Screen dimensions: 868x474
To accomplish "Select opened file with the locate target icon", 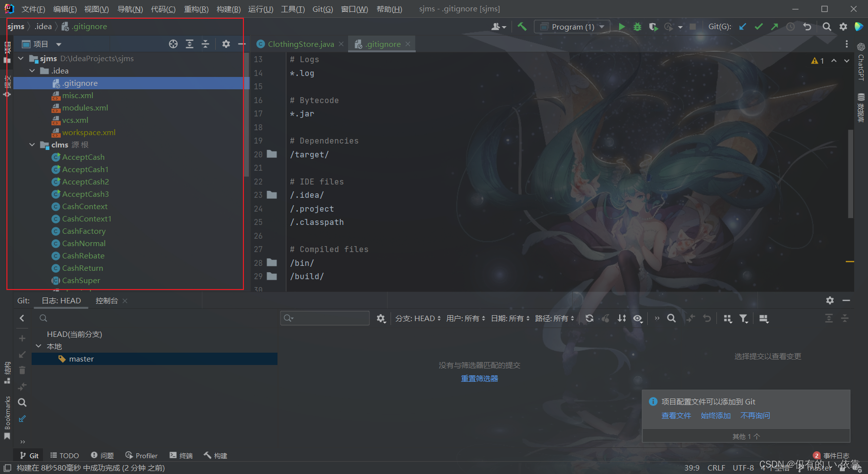I will coord(173,44).
